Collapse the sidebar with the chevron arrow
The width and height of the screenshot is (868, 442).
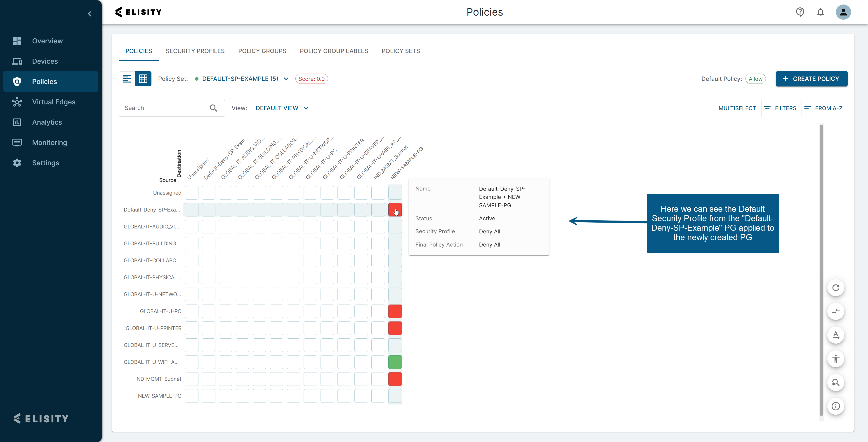pyautogui.click(x=90, y=14)
